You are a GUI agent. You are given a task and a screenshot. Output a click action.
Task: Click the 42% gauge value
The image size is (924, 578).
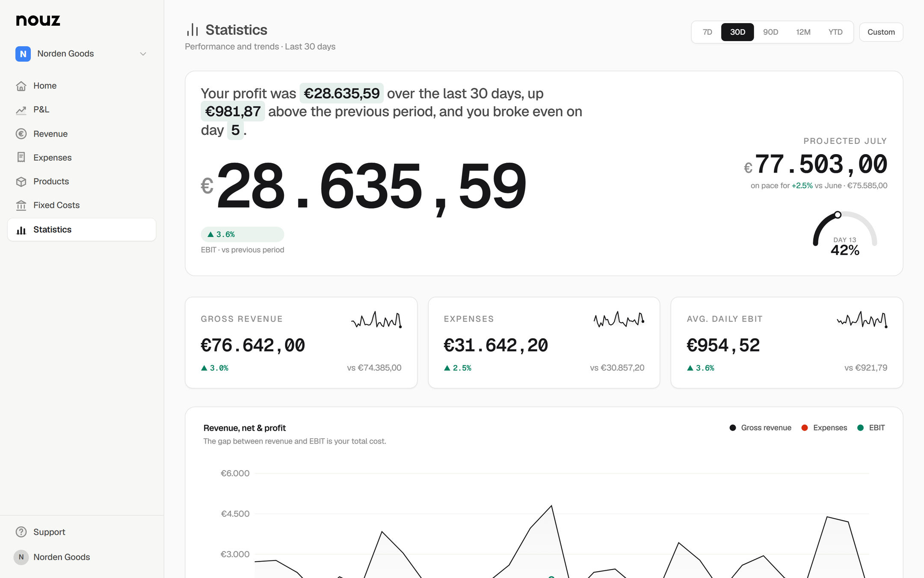click(845, 250)
